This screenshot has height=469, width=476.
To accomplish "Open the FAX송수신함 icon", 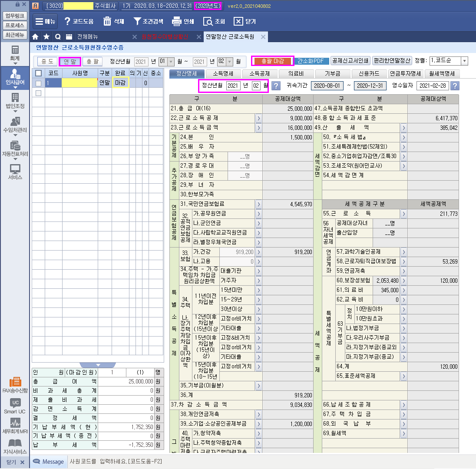I will coord(15,384).
